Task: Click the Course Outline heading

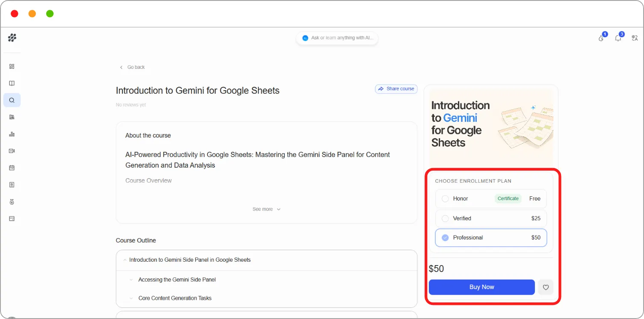Action: tap(136, 240)
